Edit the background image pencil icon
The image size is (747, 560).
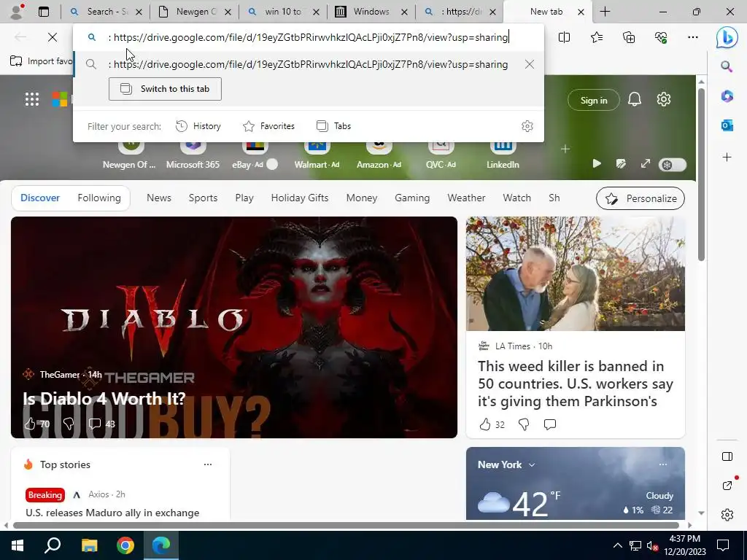point(621,164)
